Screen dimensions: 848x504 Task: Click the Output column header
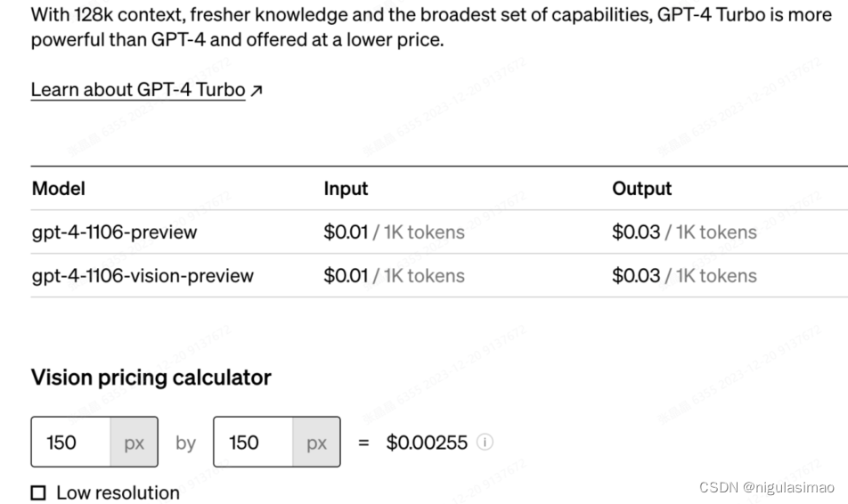point(641,189)
